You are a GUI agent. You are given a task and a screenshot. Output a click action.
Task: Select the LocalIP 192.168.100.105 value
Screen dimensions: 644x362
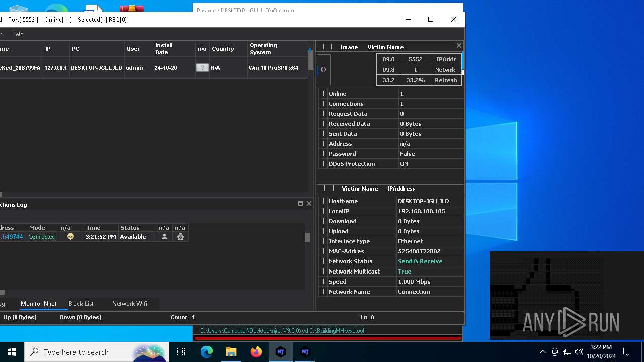[x=421, y=211]
